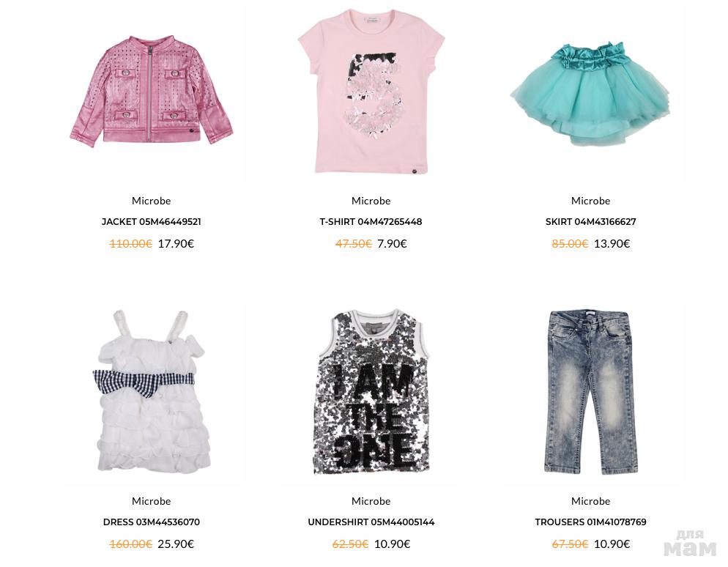Click the T-SHIRT 04M47265448 title link
Viewport: 728px width, 567px height.
coord(371,222)
